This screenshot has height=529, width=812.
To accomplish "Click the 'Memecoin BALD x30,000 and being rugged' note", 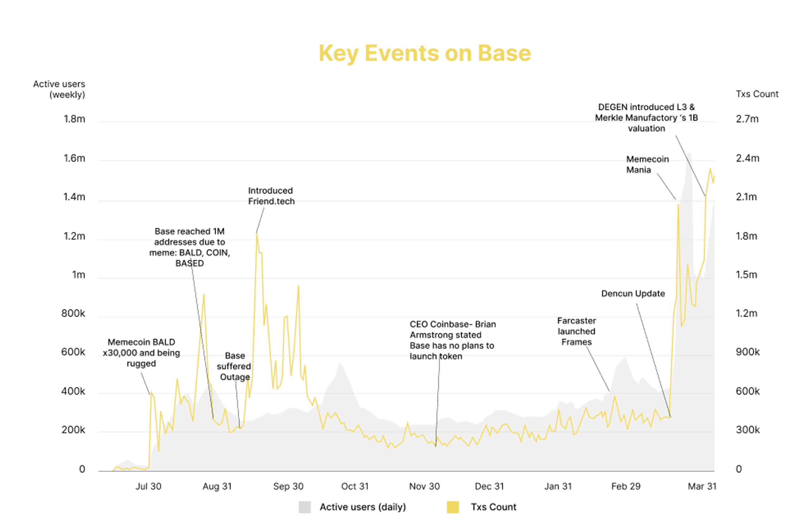I will (x=141, y=353).
